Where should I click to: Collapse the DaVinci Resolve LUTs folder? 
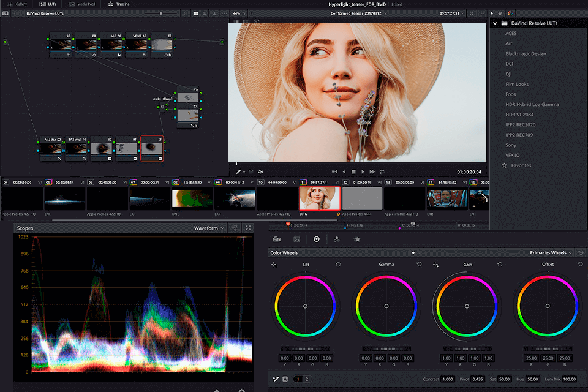coord(495,23)
